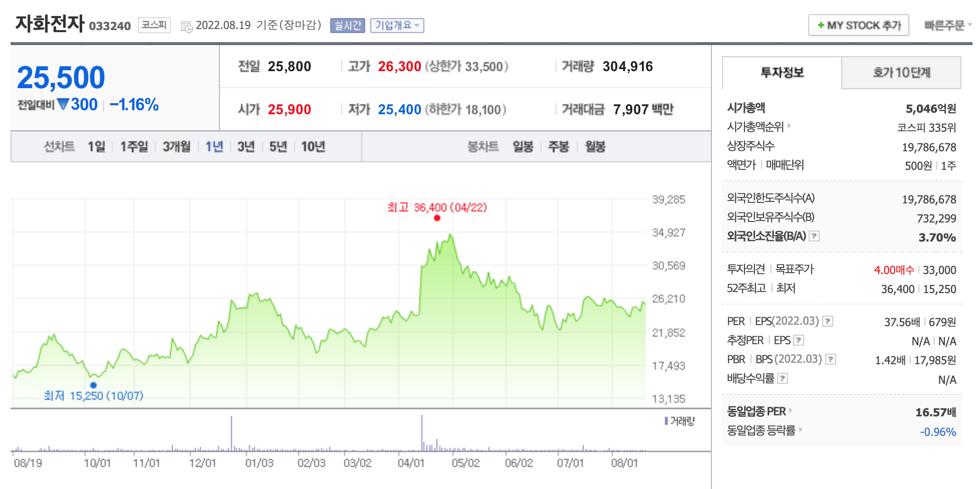The height and width of the screenshot is (489, 980).
Task: Click the plus icon in MY STOCK 추가
Action: [821, 25]
